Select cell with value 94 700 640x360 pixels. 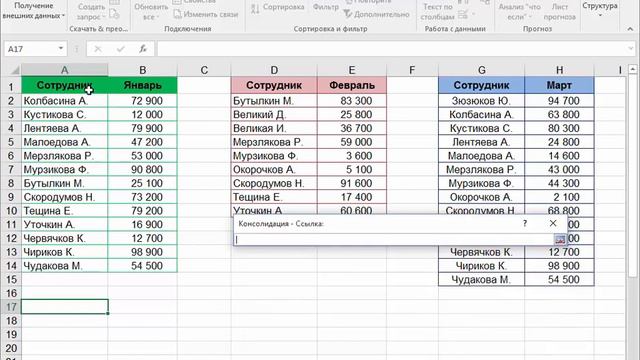tap(559, 101)
